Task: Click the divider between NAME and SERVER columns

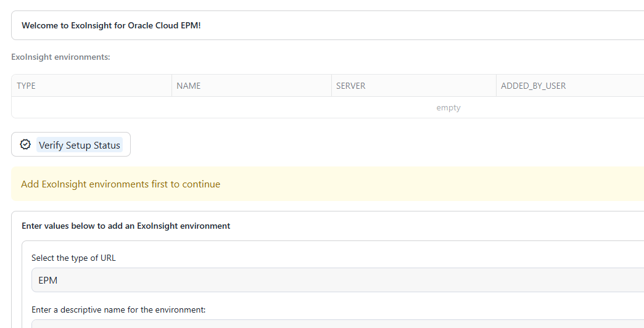Action: [x=331, y=86]
